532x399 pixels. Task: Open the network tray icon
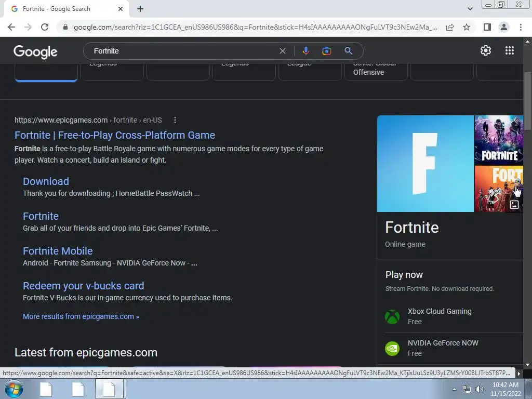[x=467, y=389]
